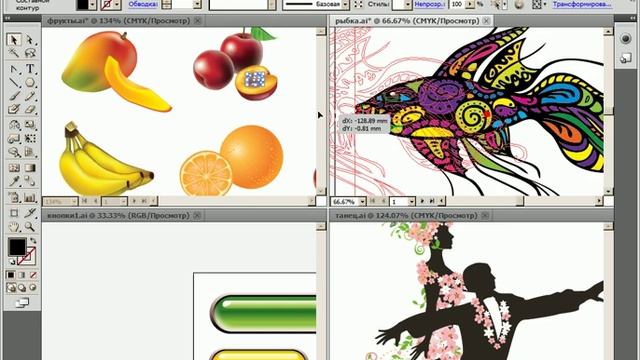Set paint mode to Color
The width and height of the screenshot is (640, 360).
11,275
